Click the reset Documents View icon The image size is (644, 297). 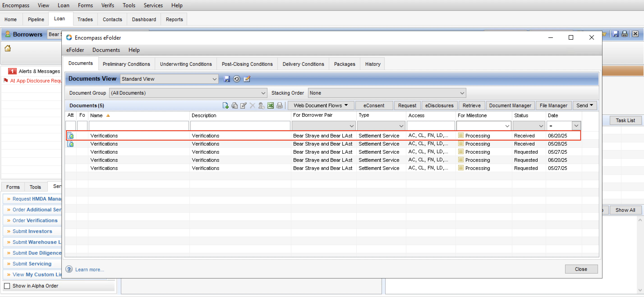pyautogui.click(x=237, y=79)
